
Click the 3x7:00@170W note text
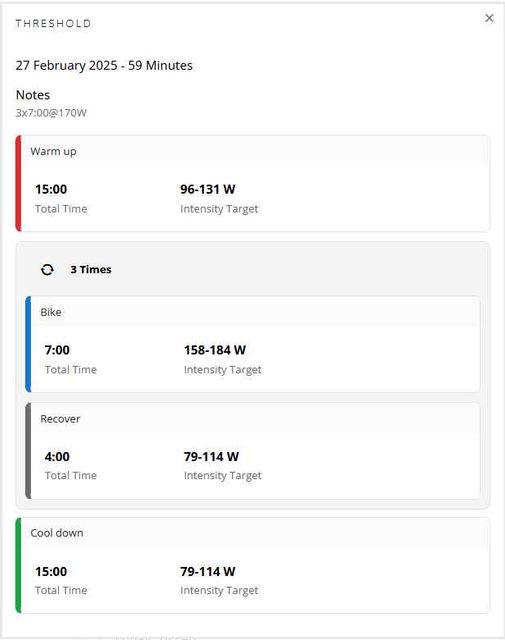click(x=51, y=113)
